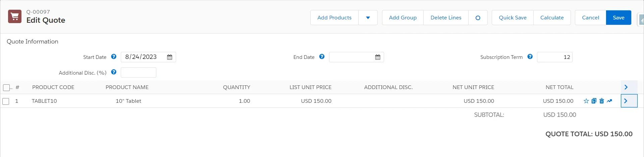The height and width of the screenshot is (157, 644).
Task: Open the Start Date calendar picker
Action: pyautogui.click(x=170, y=57)
